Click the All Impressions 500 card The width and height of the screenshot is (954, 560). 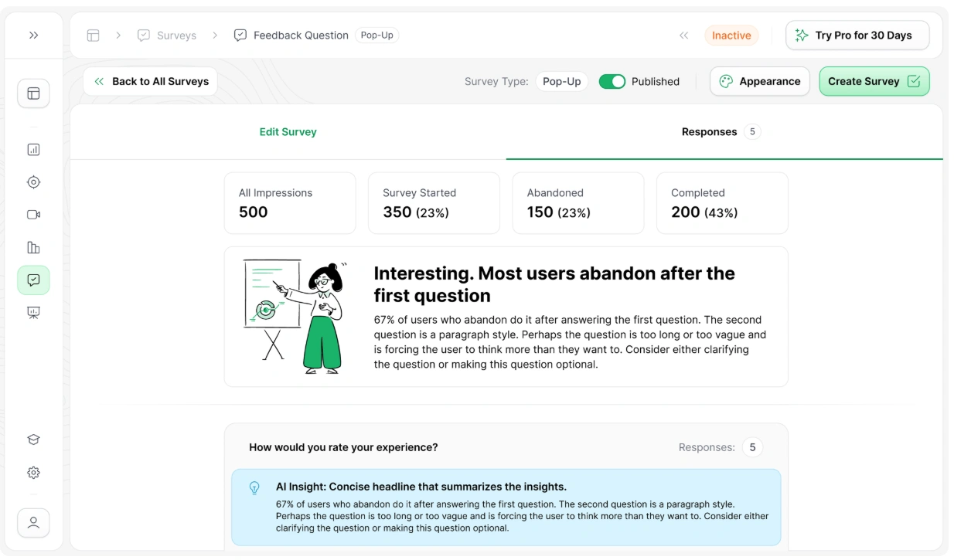point(290,203)
